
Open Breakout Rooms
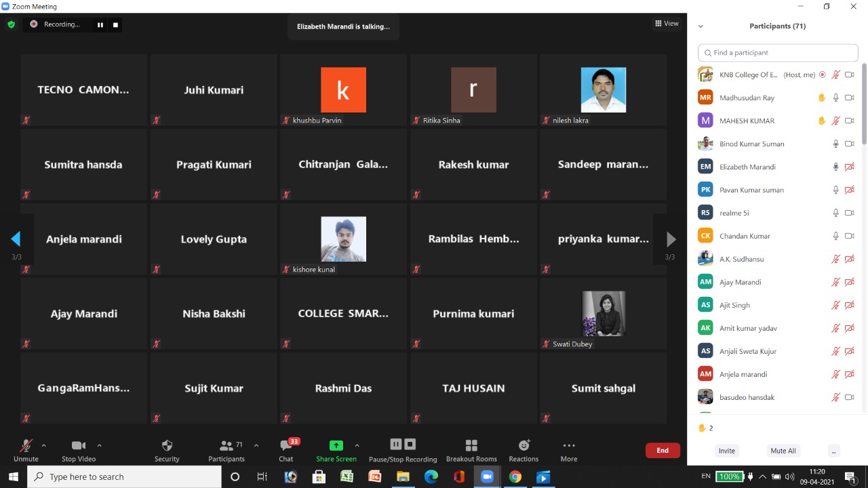471,445
